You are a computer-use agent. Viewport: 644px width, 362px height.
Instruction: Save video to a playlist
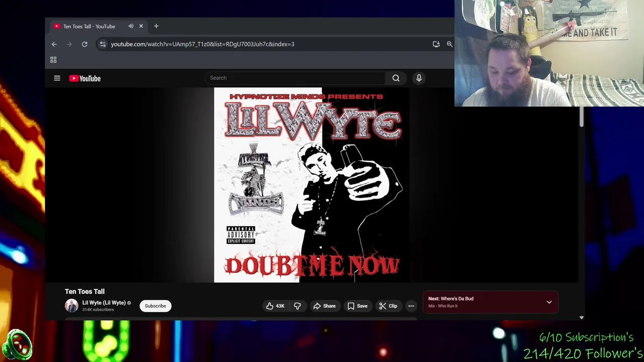coord(357,306)
